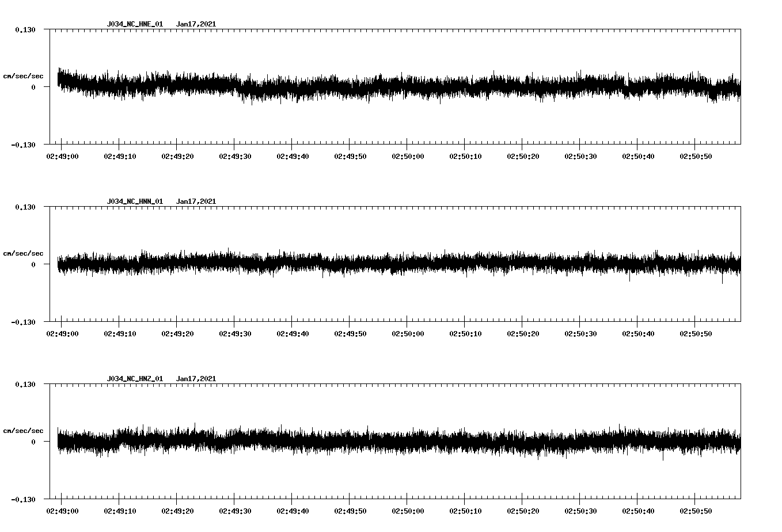Click the 02:49:30 tick mark on top plot
782x532 pixels.
234,146
